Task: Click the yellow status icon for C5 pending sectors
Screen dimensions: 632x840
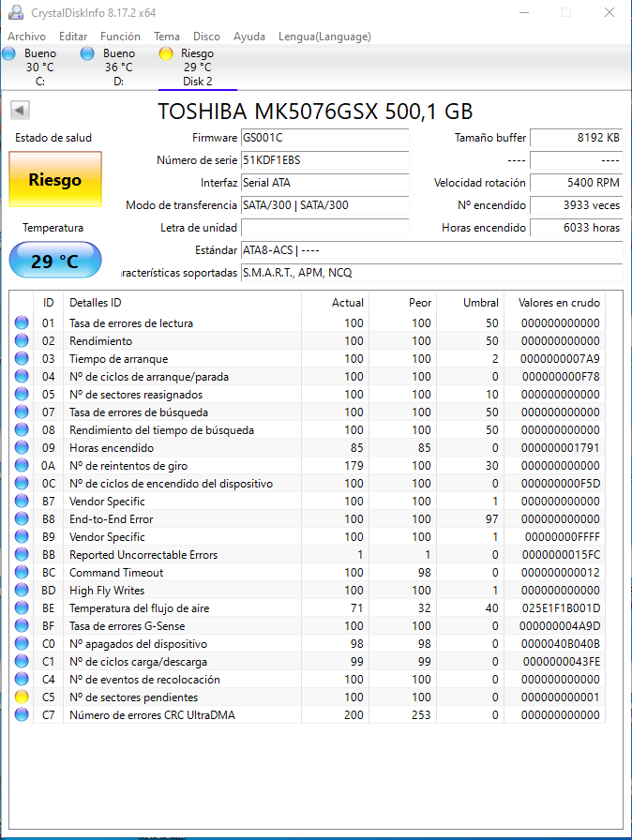Action: click(x=22, y=697)
